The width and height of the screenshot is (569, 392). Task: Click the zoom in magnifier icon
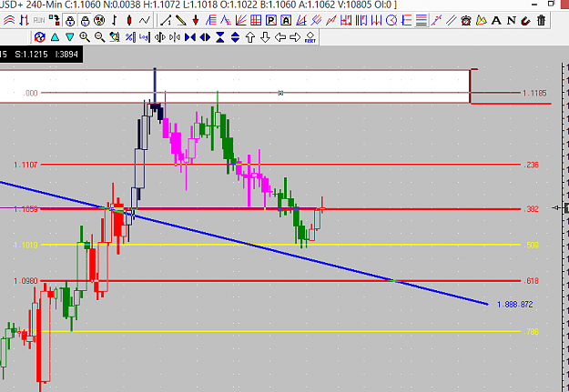point(85,37)
